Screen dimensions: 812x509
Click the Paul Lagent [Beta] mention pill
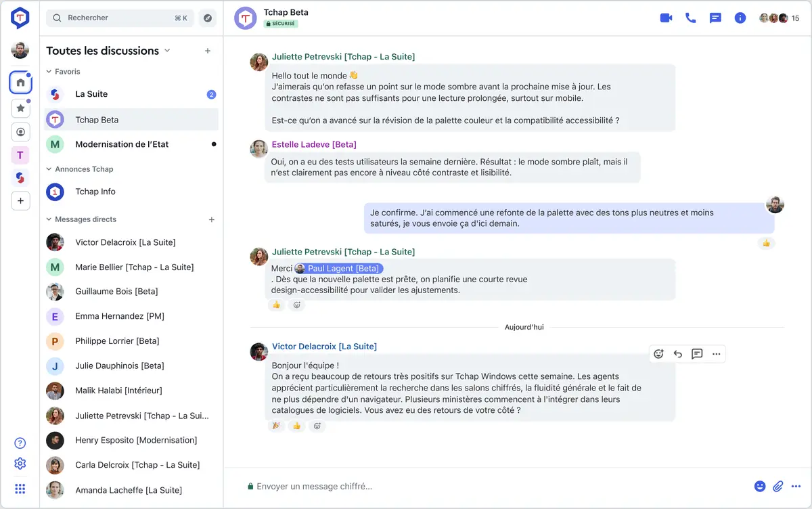click(x=339, y=269)
